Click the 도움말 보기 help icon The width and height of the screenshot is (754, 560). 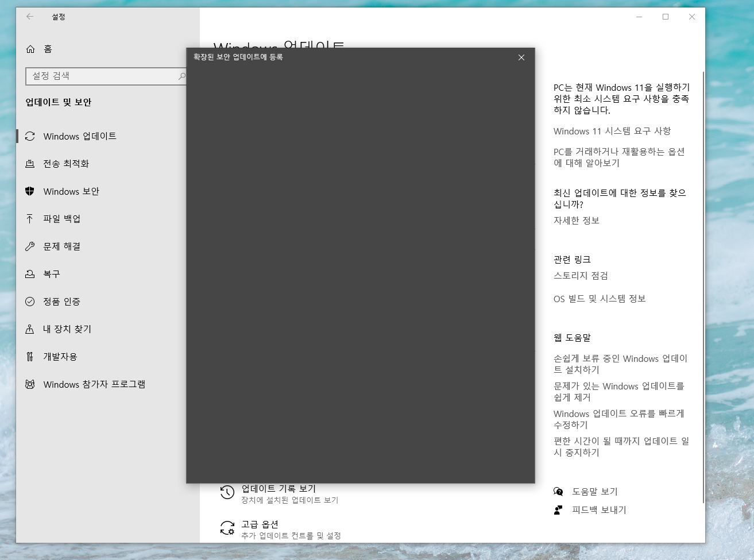coord(558,492)
